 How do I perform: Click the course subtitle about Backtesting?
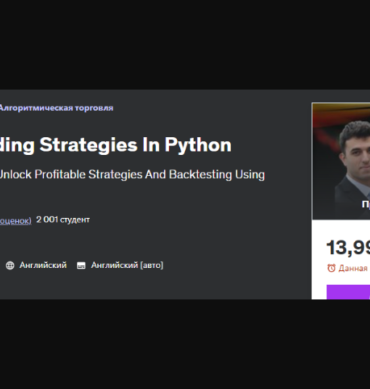(132, 175)
